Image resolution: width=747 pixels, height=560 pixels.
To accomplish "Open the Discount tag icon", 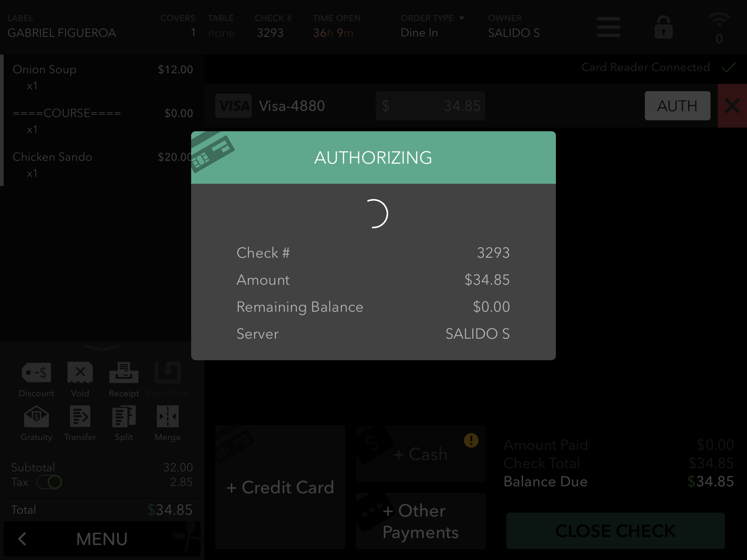I will pyautogui.click(x=36, y=373).
